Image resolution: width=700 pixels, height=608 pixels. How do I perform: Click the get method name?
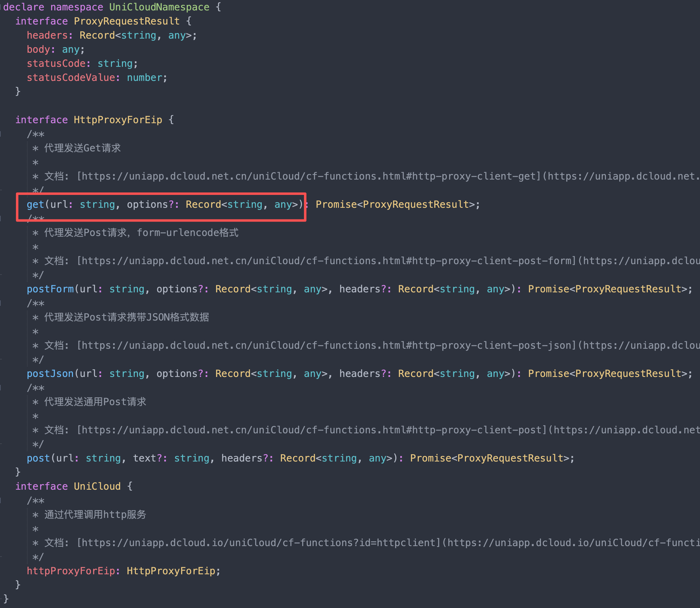click(x=35, y=204)
